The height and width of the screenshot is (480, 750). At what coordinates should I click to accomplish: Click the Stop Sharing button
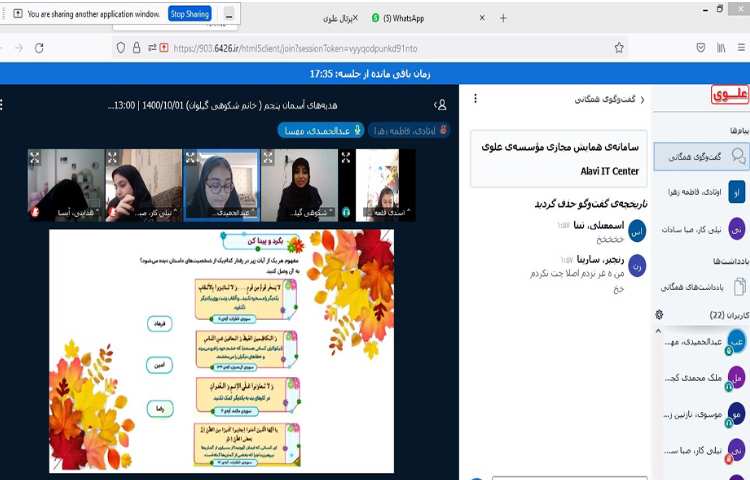point(189,14)
